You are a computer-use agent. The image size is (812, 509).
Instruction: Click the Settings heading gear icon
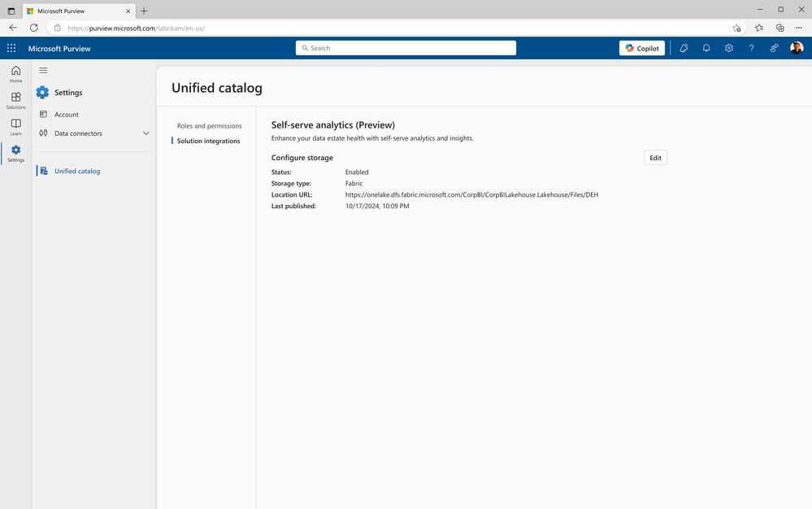tap(42, 92)
